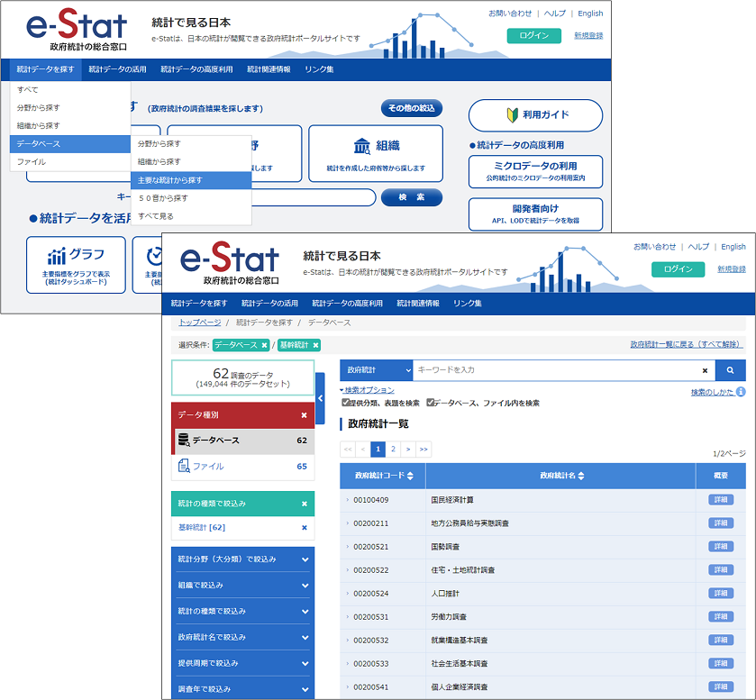Image resolution: width=756 pixels, height=700 pixels.
Task: Open 統計データを探す menu in back window
Action: pos(45,69)
